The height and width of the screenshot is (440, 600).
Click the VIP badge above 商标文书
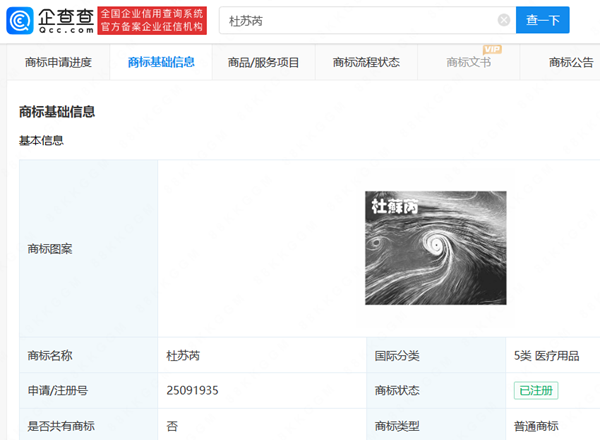click(491, 49)
